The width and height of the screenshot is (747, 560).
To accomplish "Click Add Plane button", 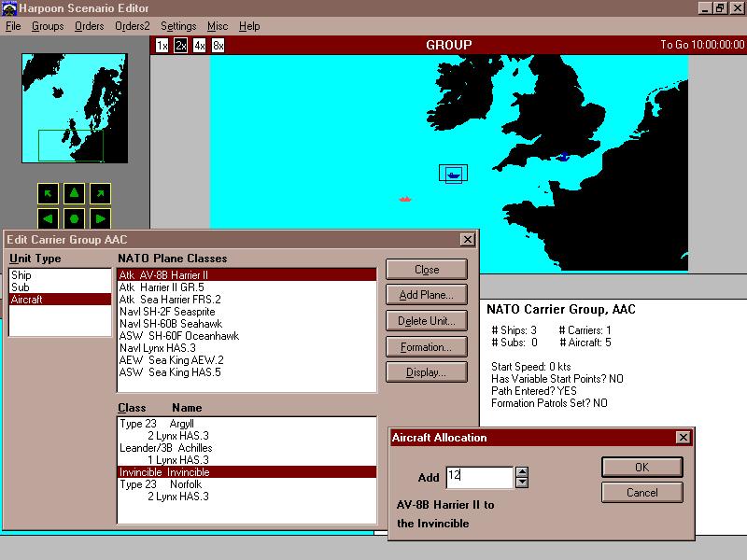I will click(x=427, y=295).
